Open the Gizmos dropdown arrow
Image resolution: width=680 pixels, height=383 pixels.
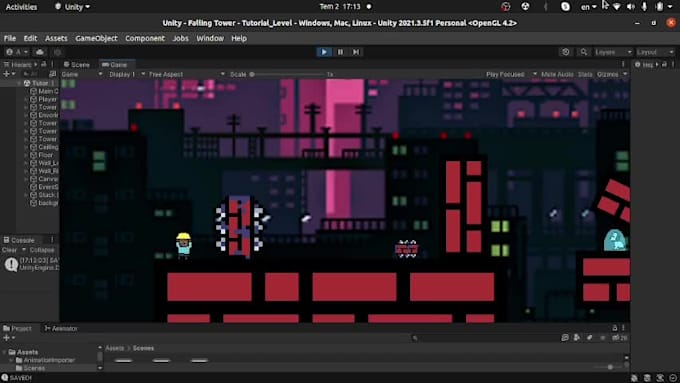point(625,75)
